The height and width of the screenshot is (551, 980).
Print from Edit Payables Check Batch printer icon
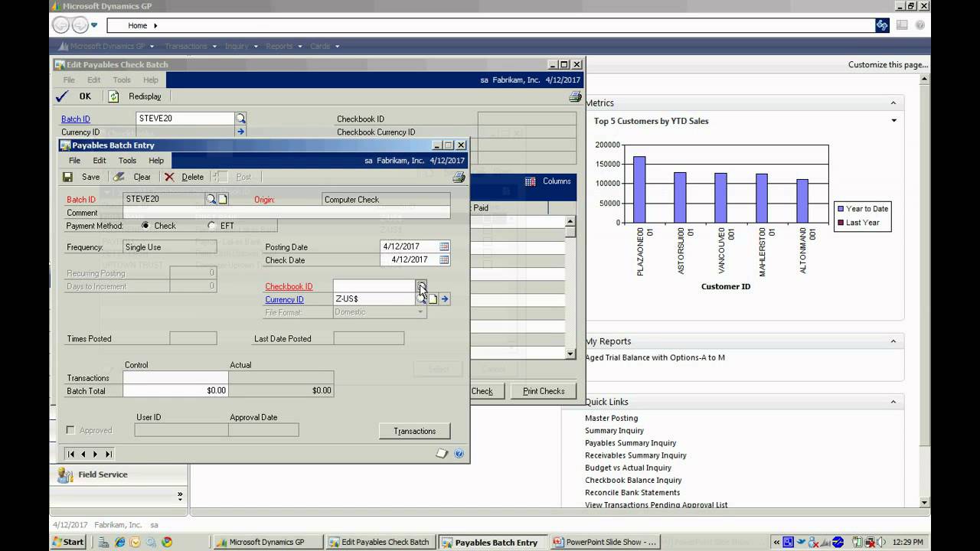tap(575, 96)
